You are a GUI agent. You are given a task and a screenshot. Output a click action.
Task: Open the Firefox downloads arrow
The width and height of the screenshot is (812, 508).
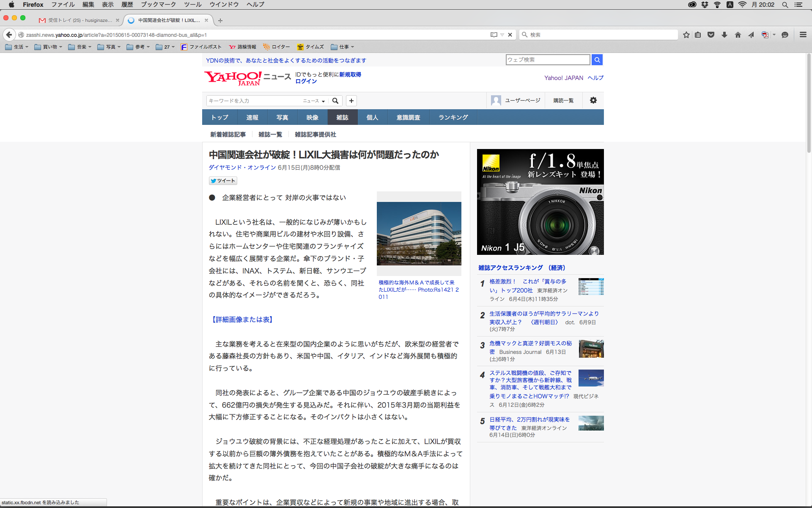[x=724, y=35]
